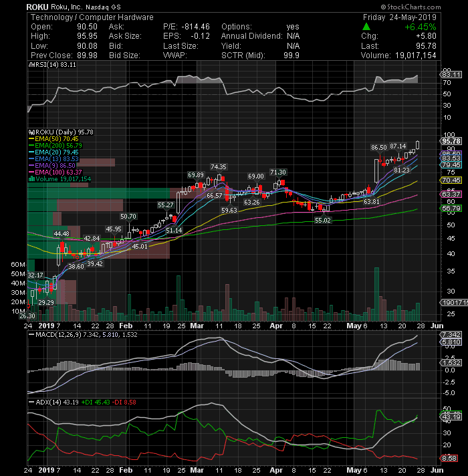Select the Last value 95.78 in header
The height and width of the screenshot is (476, 468).
point(426,46)
